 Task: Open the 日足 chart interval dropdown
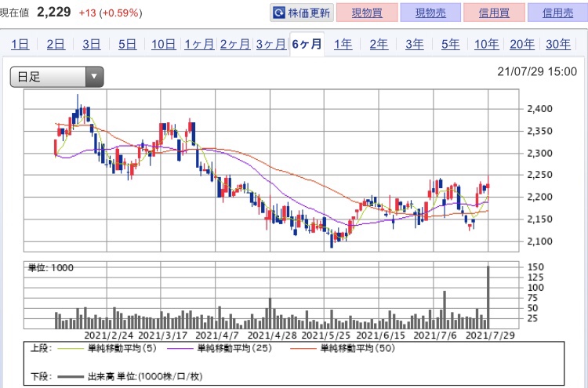click(x=56, y=77)
